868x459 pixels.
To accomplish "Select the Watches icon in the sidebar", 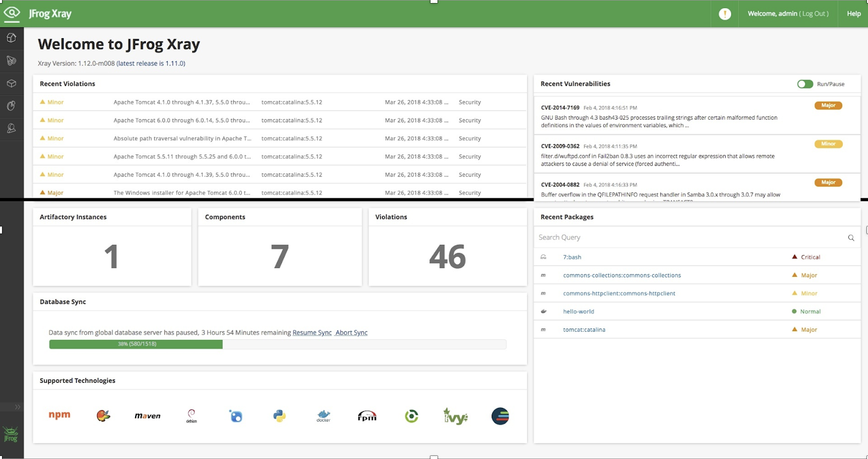I will pyautogui.click(x=11, y=60).
